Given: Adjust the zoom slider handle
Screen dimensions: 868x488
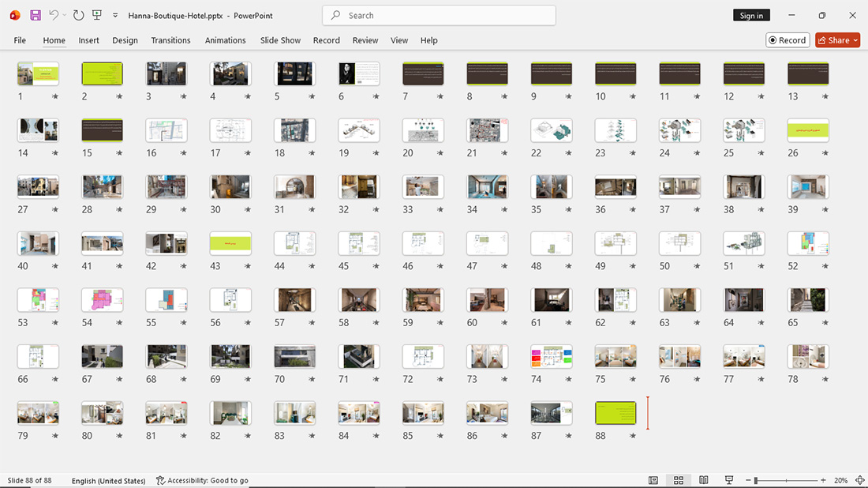Looking at the screenshot, I should tap(756, 480).
